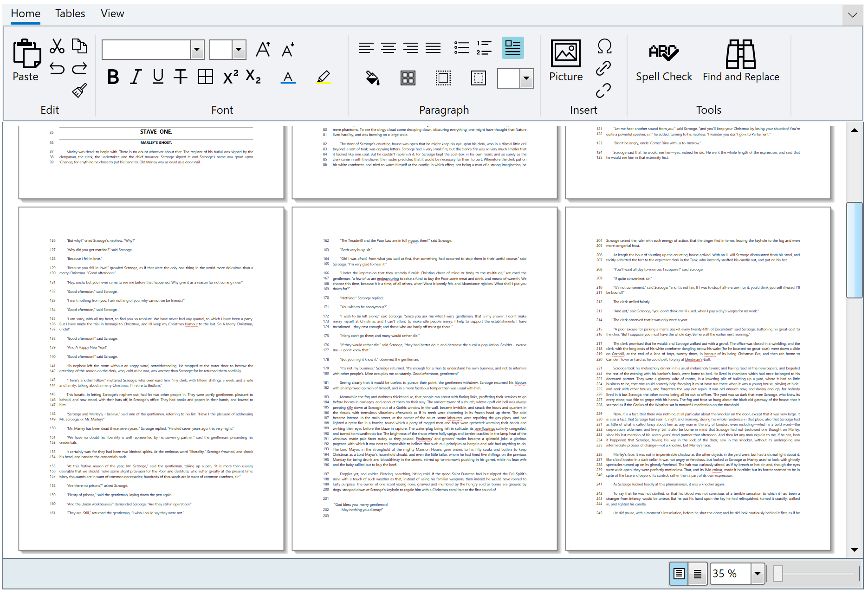Toggle bold formatting
This screenshot has width=868, height=595.
coord(113,77)
